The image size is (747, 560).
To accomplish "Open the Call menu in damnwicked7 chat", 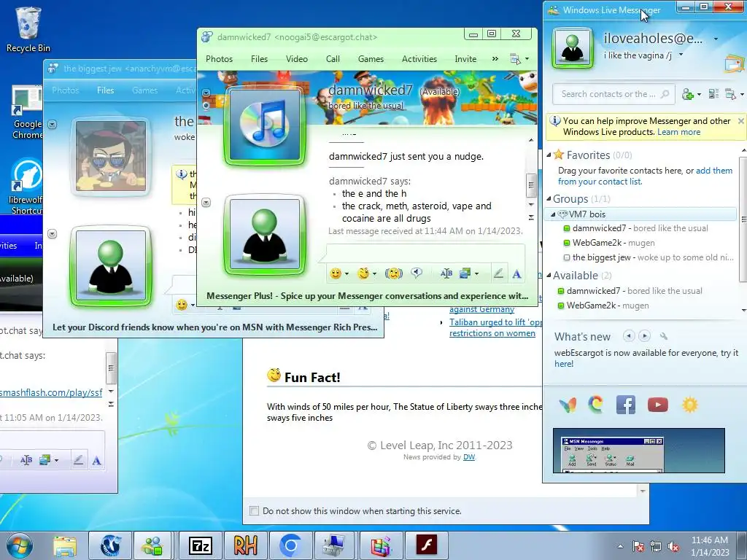I will coord(333,59).
